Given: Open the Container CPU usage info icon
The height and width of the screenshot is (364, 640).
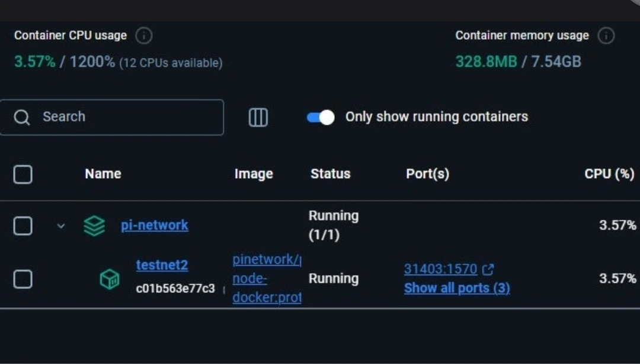Looking at the screenshot, I should tap(143, 36).
